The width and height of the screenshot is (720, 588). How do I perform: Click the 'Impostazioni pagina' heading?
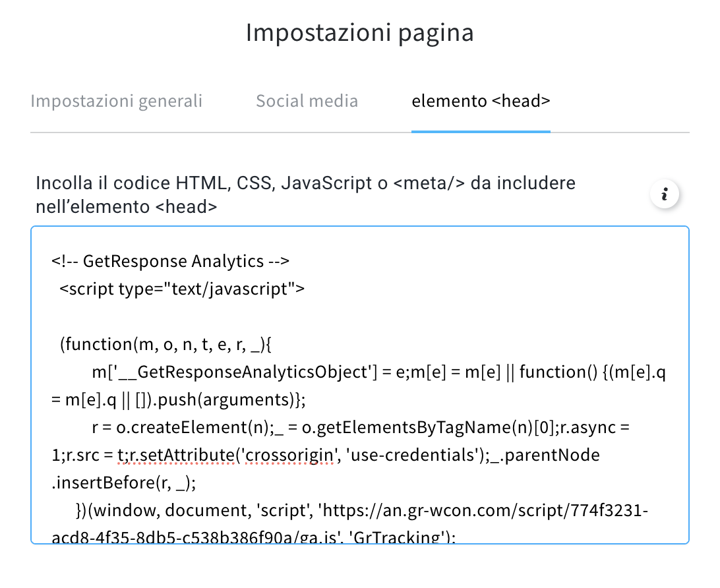tap(359, 32)
